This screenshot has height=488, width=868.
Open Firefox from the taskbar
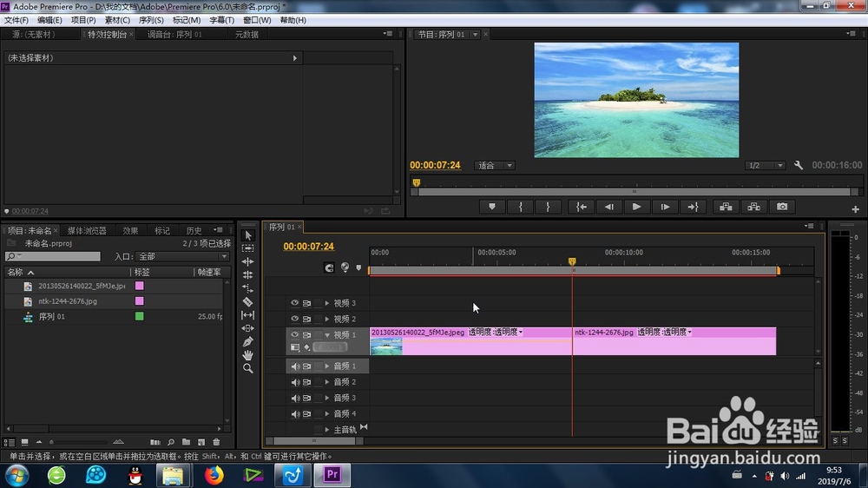pos(214,475)
